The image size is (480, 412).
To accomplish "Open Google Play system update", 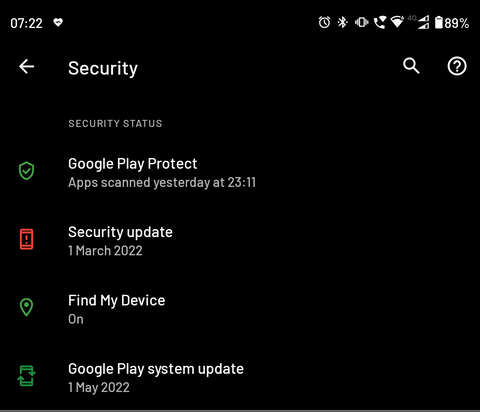I will [240, 378].
